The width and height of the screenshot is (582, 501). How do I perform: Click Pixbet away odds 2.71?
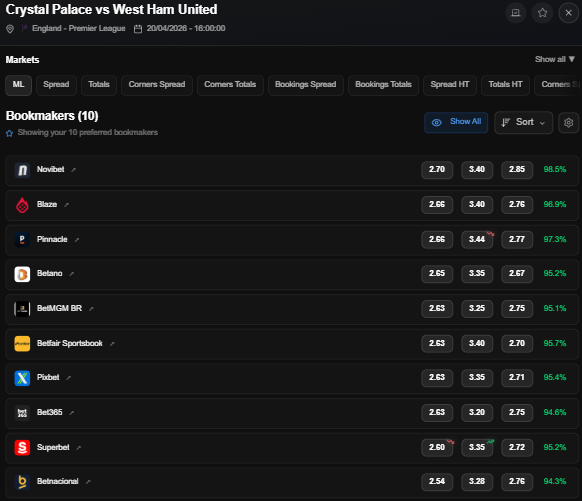tap(517, 377)
